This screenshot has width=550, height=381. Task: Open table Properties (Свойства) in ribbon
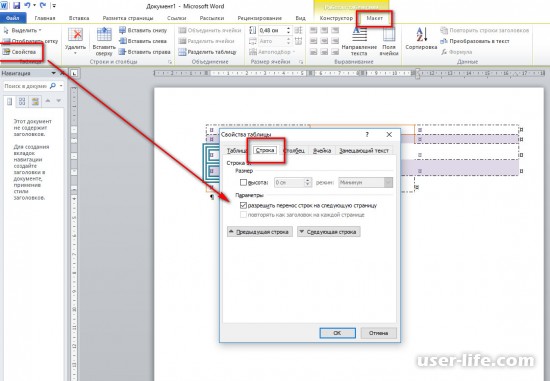(x=20, y=52)
